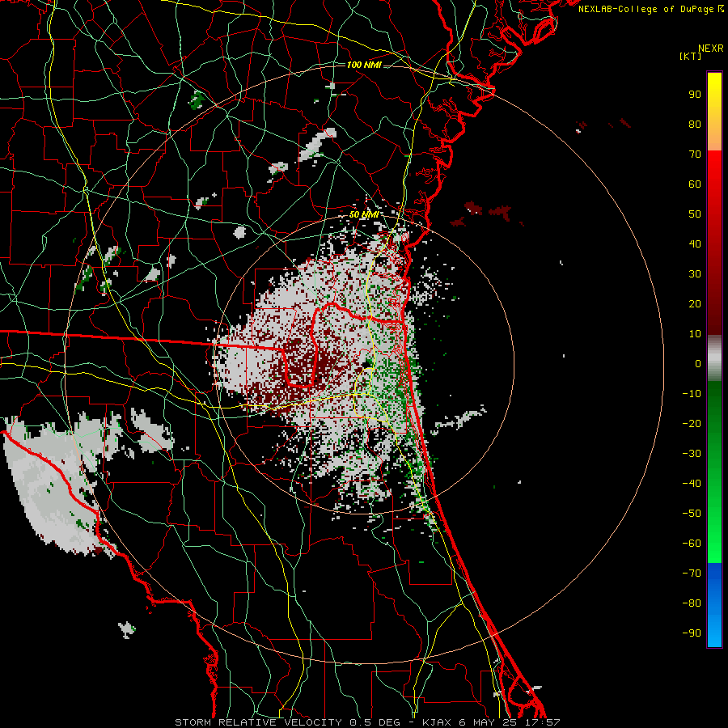728x728 pixels.
Task: Click the [KT] units label
Action: (x=691, y=56)
